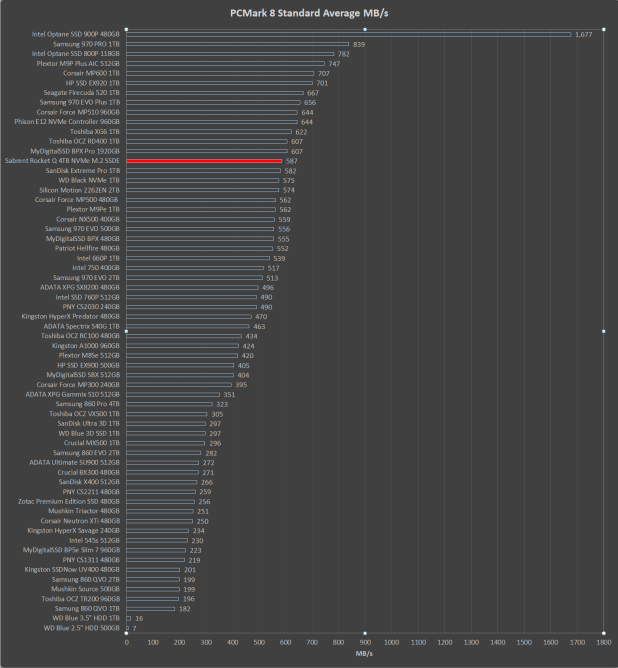This screenshot has width=618, height=668.
Task: Click the WD Blue 2.5" HDD 500GB label
Action: tap(82, 628)
